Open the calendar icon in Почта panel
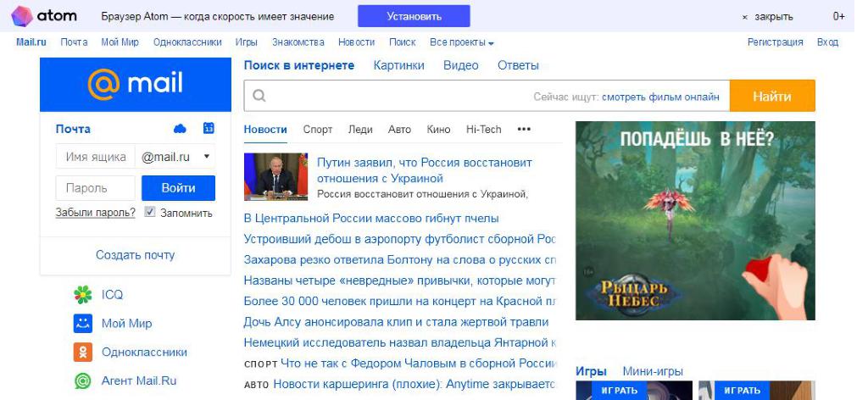868x400 pixels. (x=209, y=128)
